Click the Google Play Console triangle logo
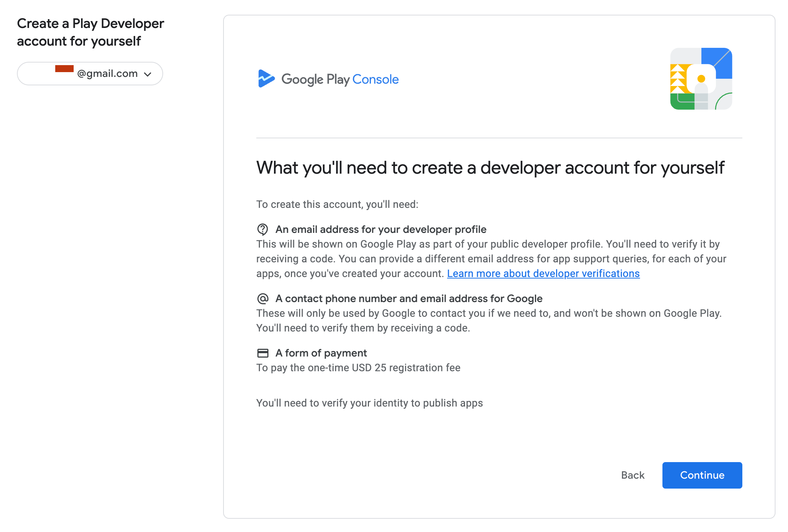 click(266, 79)
